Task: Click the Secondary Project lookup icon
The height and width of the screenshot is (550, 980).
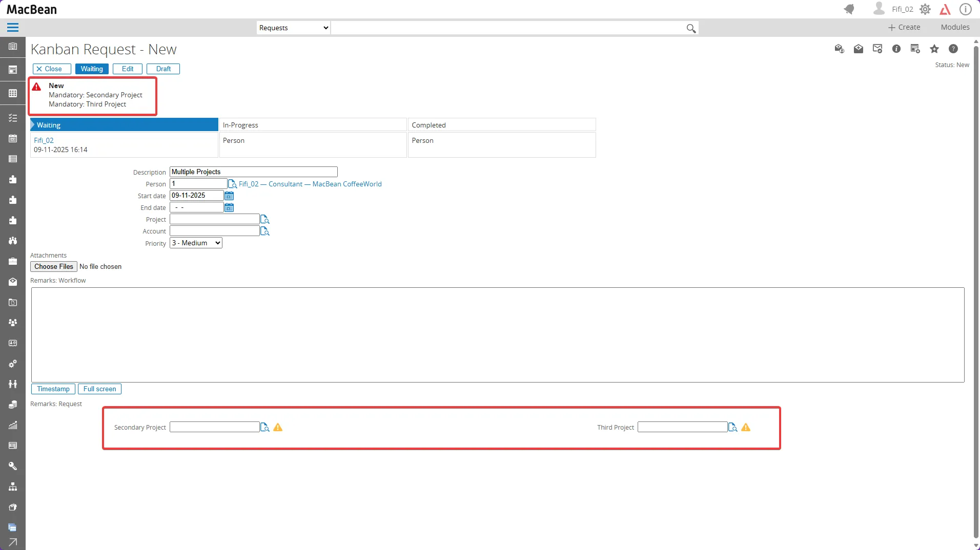Action: coord(264,428)
